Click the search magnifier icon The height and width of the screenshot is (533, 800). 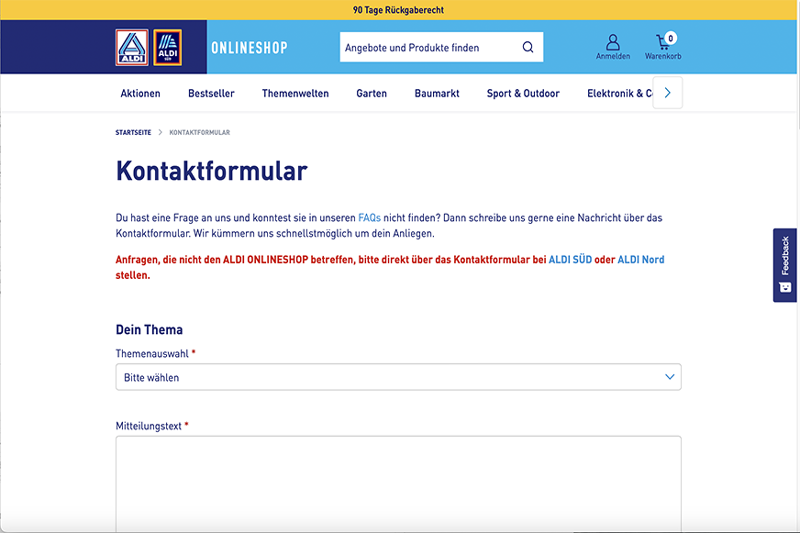coord(528,47)
